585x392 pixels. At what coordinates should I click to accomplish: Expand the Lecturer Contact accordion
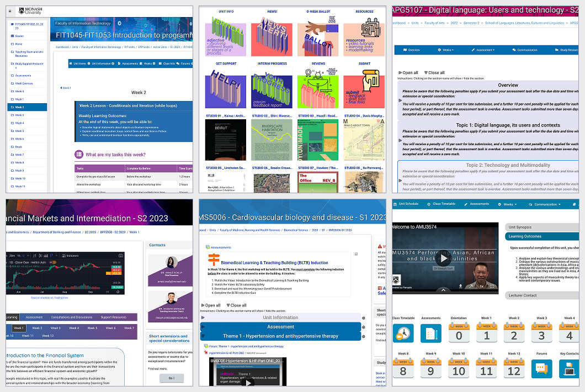(542, 295)
